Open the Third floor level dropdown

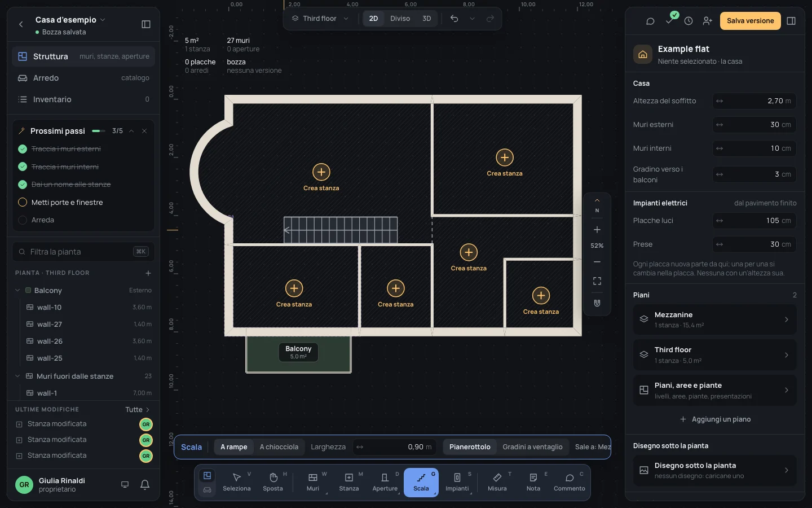[320, 19]
